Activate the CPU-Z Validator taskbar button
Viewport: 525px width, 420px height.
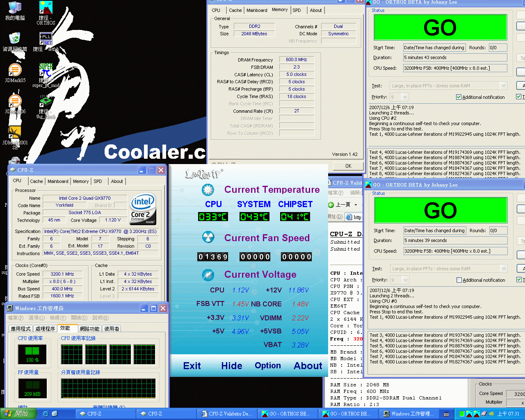(227, 414)
